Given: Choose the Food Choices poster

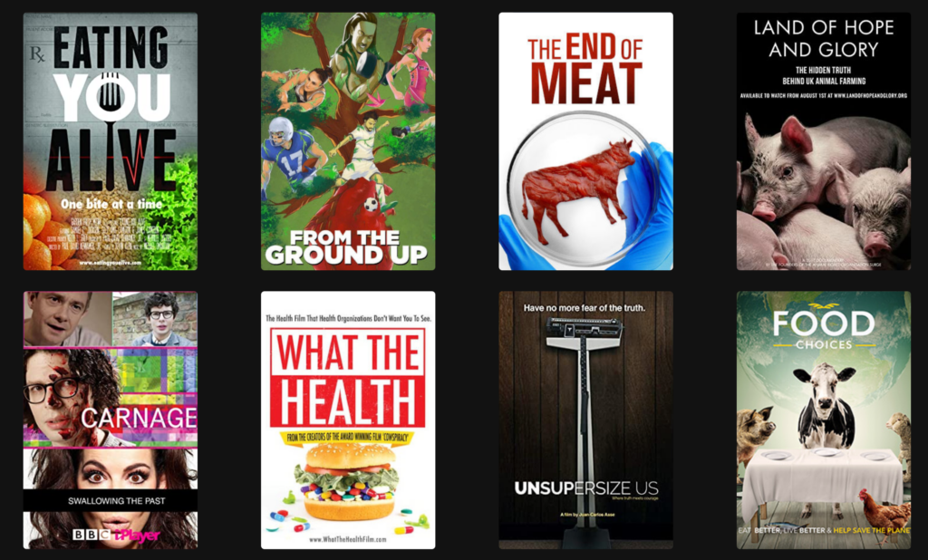Looking at the screenshot, I should pyautogui.click(x=823, y=420).
